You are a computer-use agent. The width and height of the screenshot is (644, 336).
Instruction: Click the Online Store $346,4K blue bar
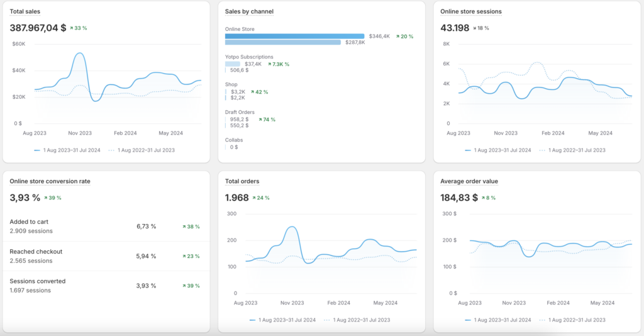point(294,36)
